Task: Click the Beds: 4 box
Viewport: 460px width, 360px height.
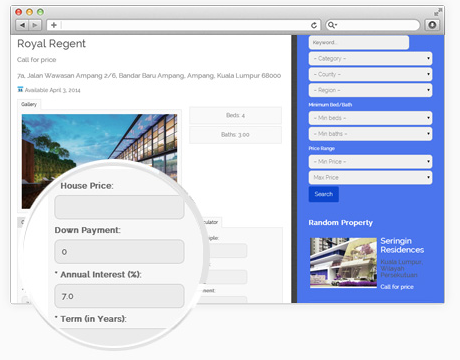Action: coord(235,115)
